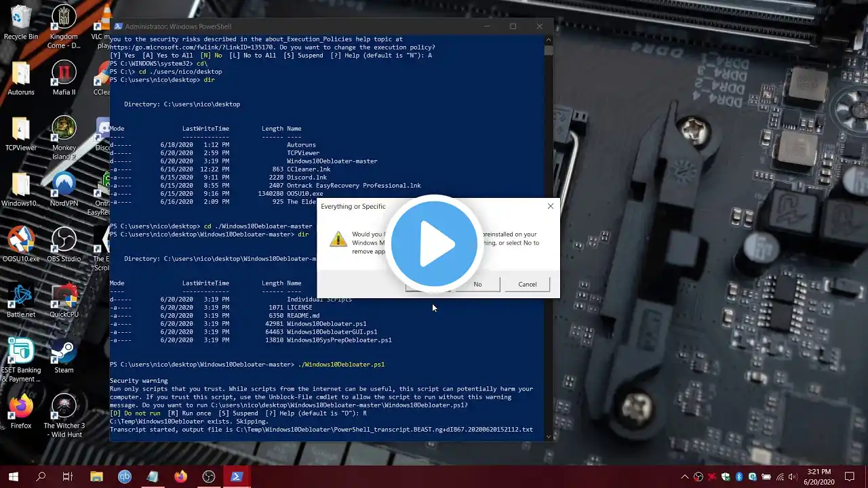Select The Witcher 3 Wild Hunt shortcut
Image resolution: width=868 pixels, height=488 pixels.
(64, 416)
